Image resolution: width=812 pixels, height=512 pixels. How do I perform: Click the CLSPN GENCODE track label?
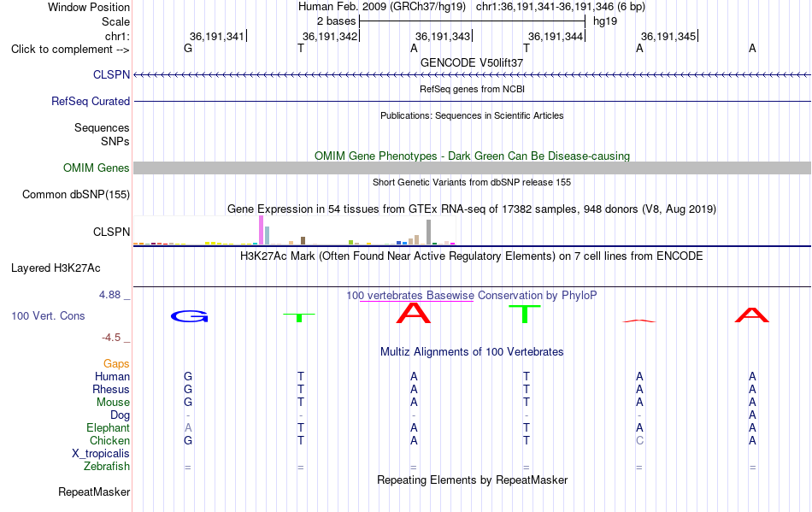(x=111, y=74)
